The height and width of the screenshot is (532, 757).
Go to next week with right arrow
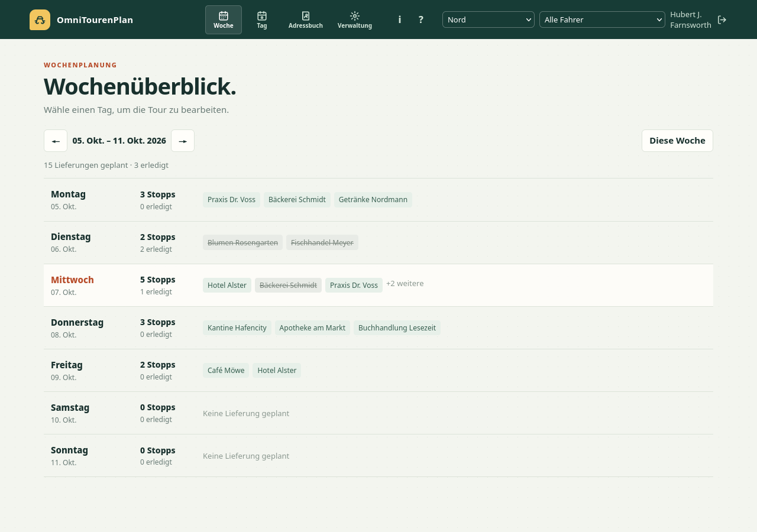coord(183,141)
